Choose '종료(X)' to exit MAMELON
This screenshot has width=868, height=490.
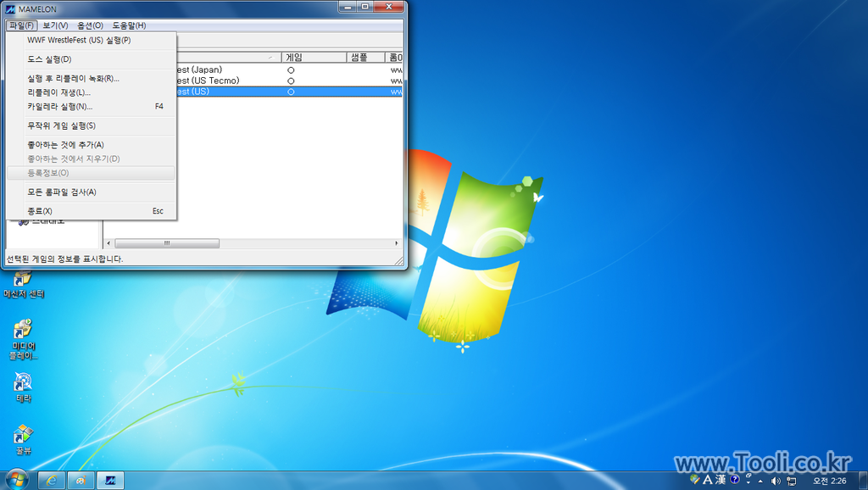pos(92,211)
